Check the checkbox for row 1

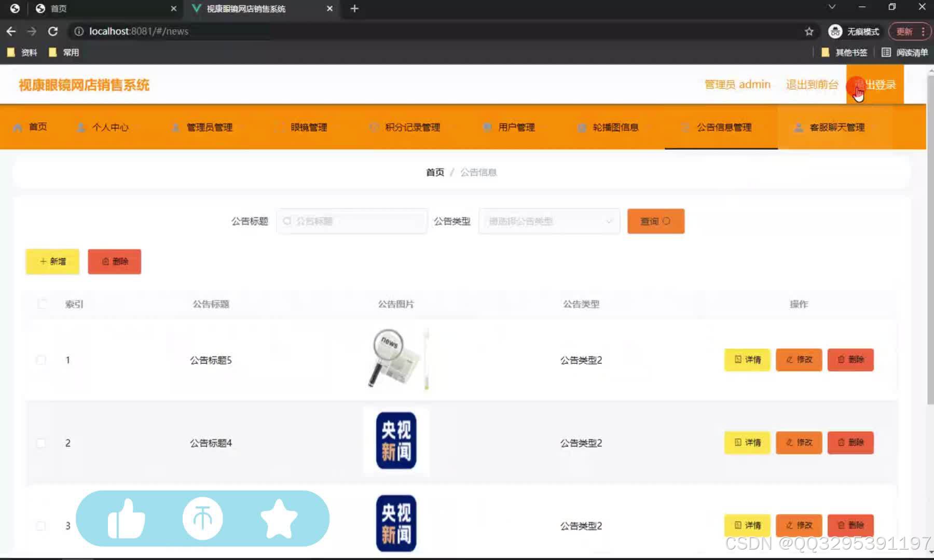[41, 360]
